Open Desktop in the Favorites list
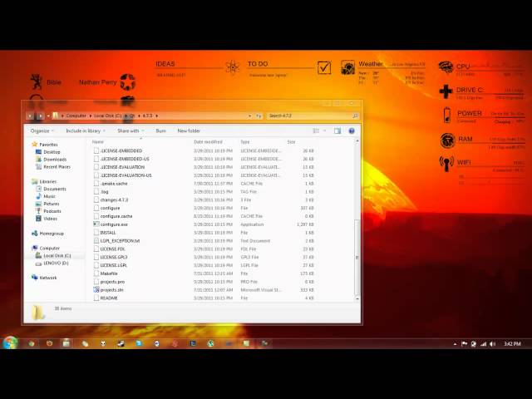532x399 pixels. pos(52,152)
